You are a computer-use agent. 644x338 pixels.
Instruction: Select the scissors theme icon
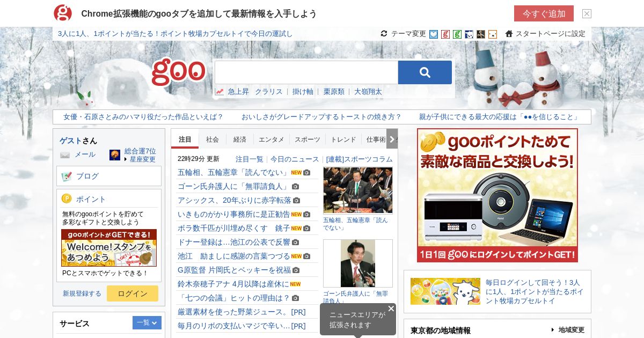pyautogui.click(x=481, y=34)
